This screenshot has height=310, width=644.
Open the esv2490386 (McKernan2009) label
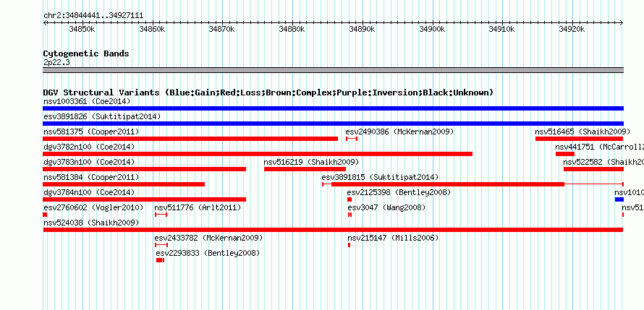coord(399,132)
